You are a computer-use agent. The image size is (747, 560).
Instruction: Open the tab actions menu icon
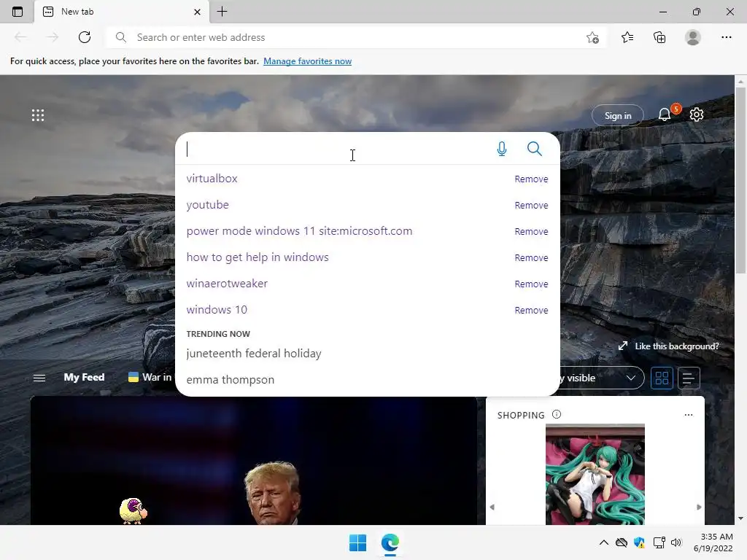click(18, 12)
